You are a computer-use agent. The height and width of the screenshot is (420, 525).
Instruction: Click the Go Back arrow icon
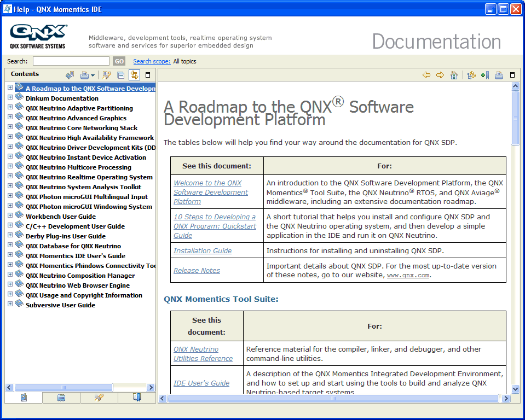tap(426, 75)
